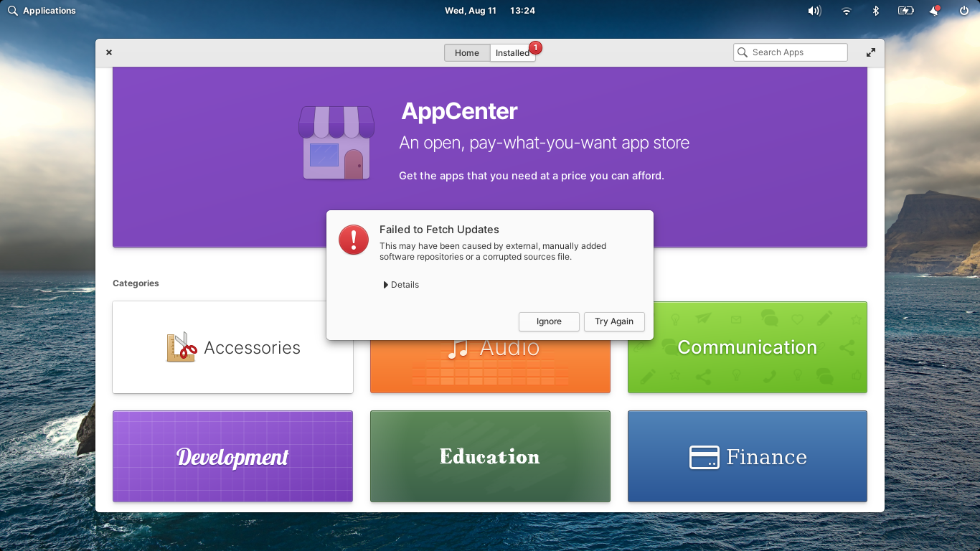Switch to the Installed tab
The height and width of the screenshot is (551, 980).
pyautogui.click(x=513, y=52)
